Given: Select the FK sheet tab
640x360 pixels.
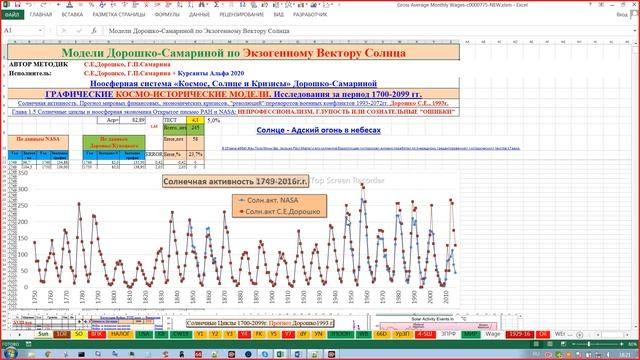Looking at the screenshot, I should [x=259, y=334].
